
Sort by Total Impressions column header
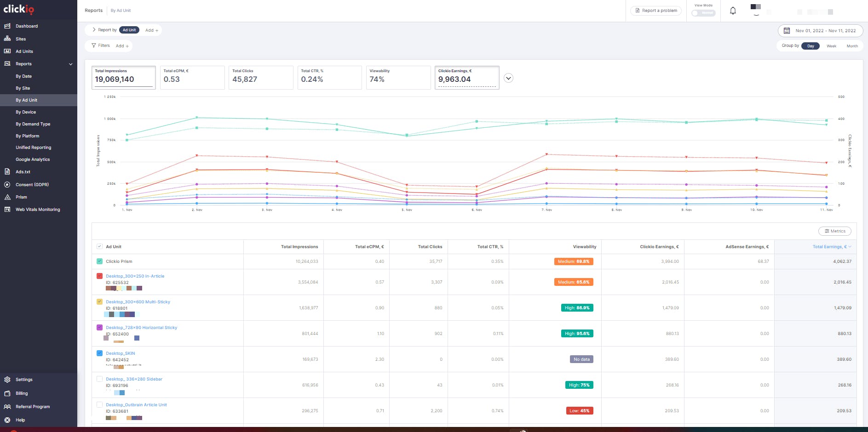[x=299, y=247]
